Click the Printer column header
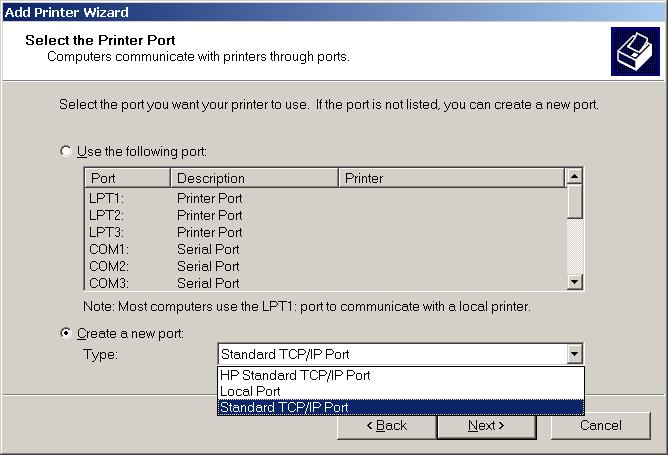The width and height of the screenshot is (668, 455). 450,178
